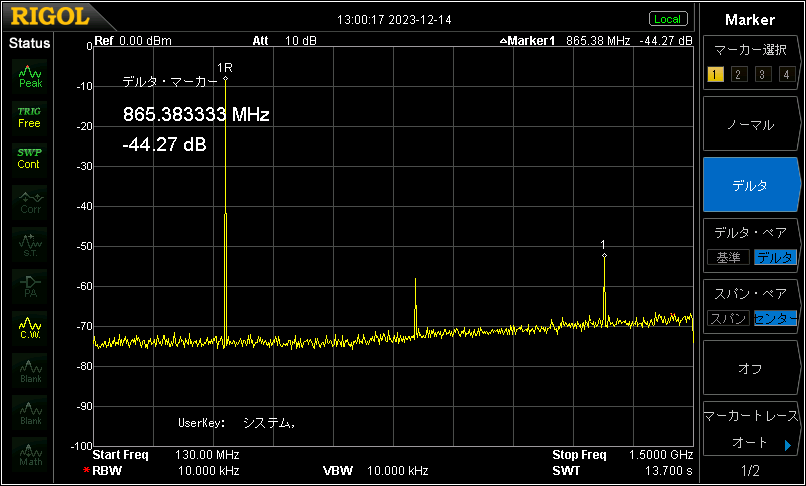The image size is (806, 486).
Task: Select marker 2 in マーカー選択
Action: [738, 75]
